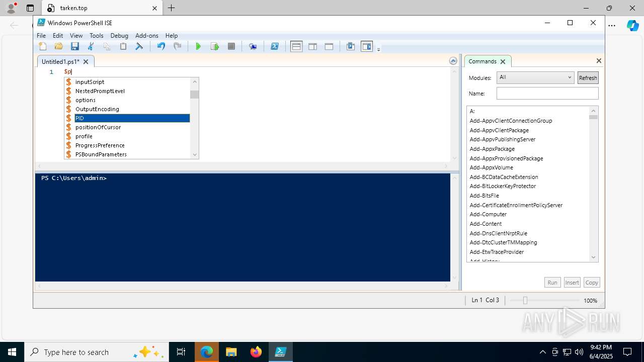
Task: Select Add-EtwTraceProvider command
Action: pyautogui.click(x=497, y=252)
